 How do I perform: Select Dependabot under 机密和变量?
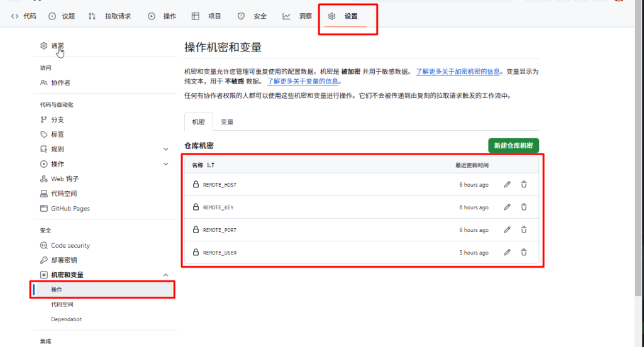pos(66,319)
